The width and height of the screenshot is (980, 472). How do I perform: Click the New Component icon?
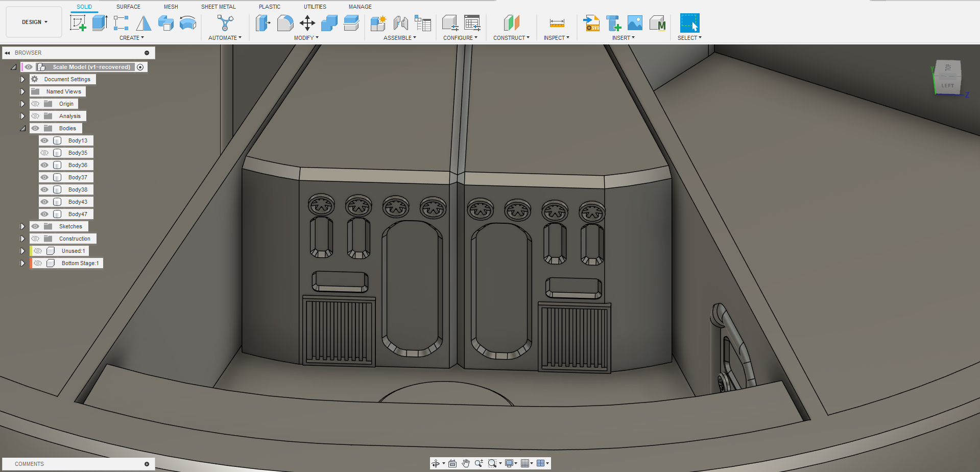pos(378,23)
